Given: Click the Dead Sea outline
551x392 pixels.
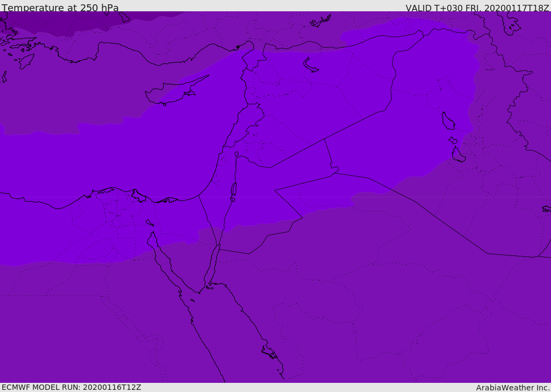Looking at the screenshot, I should pos(234,190).
